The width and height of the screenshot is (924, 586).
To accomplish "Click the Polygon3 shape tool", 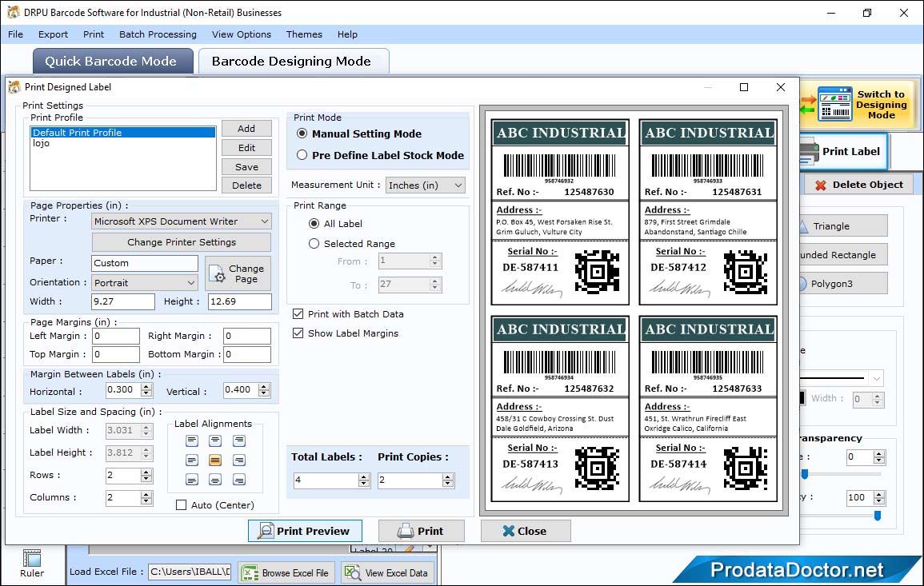I will (x=843, y=283).
